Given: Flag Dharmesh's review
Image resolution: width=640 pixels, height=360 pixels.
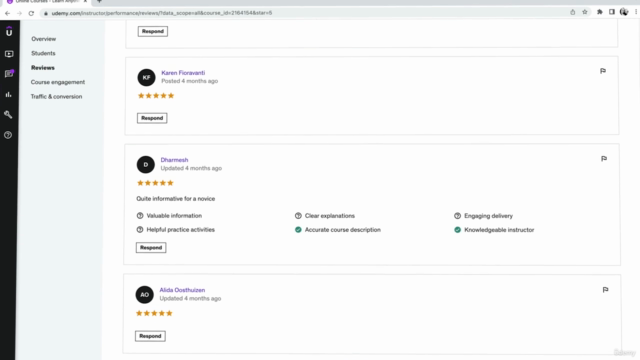Looking at the screenshot, I should pos(604,159).
